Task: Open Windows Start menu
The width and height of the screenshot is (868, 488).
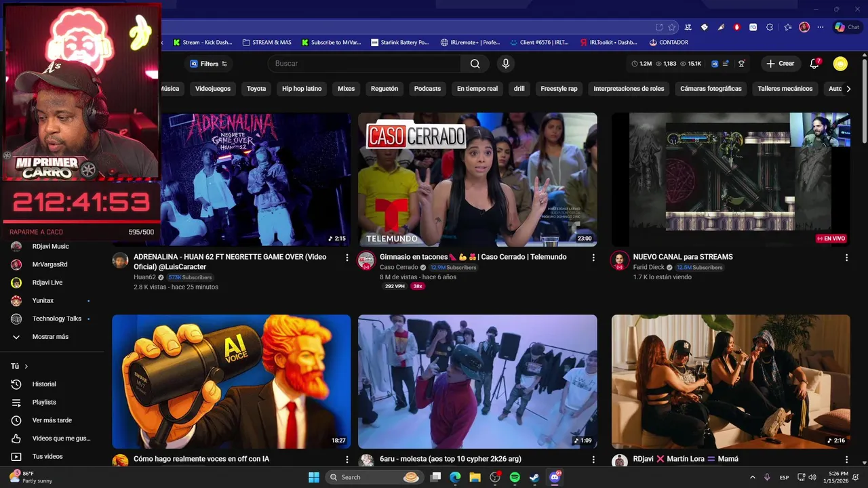Action: coord(314,477)
